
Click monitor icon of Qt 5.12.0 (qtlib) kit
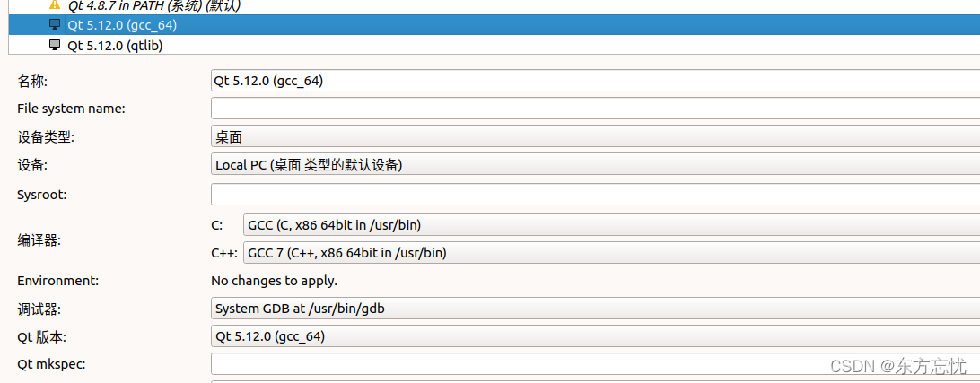point(55,45)
